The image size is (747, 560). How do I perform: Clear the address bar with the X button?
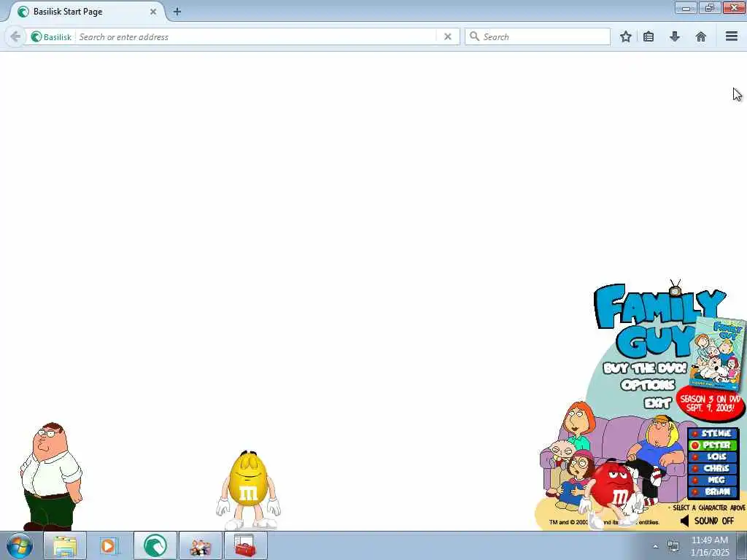(447, 36)
